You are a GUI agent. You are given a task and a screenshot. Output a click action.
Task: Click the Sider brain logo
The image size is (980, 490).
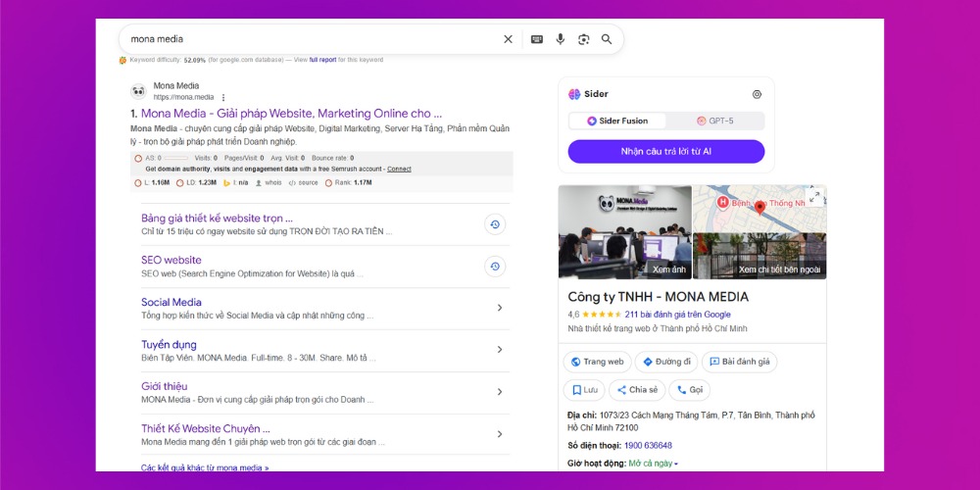point(574,94)
